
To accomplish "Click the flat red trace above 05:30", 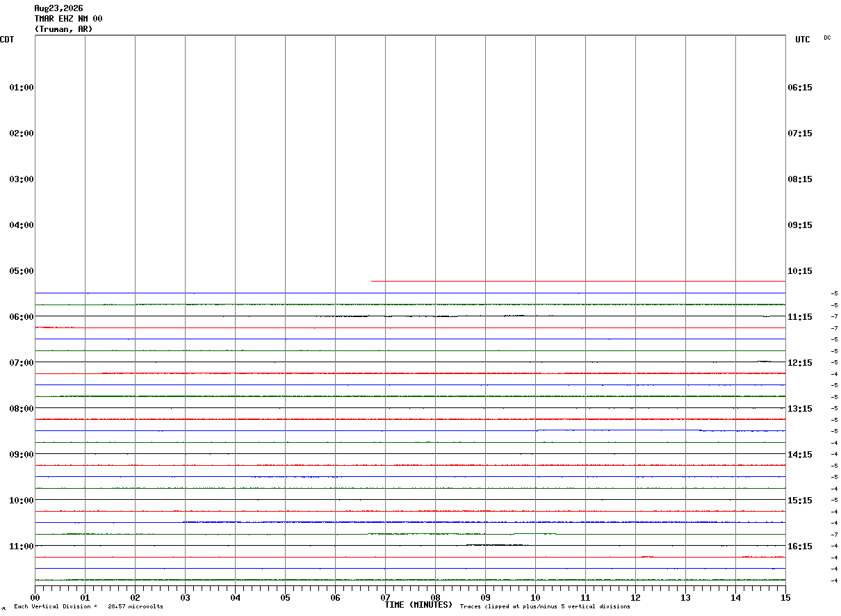I will click(x=578, y=281).
